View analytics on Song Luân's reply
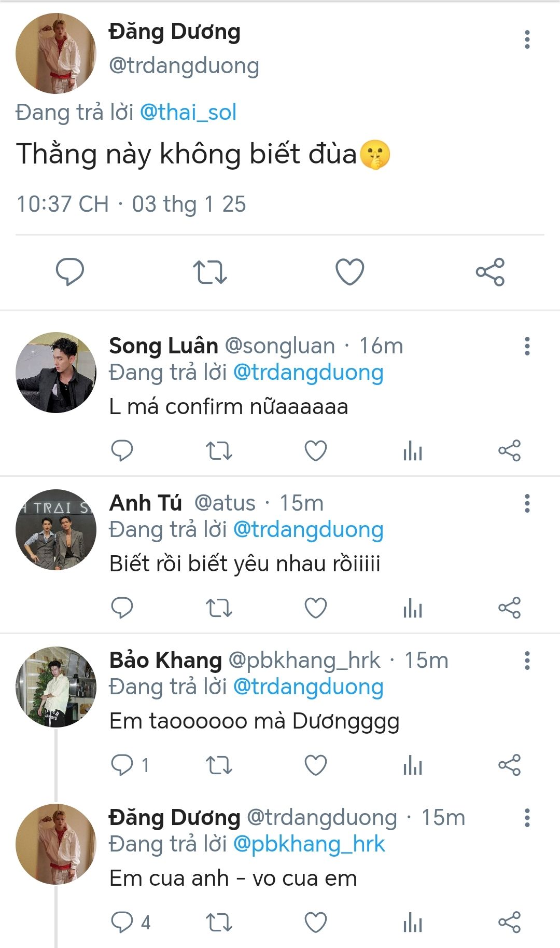This screenshot has width=560, height=948. pos(413,450)
